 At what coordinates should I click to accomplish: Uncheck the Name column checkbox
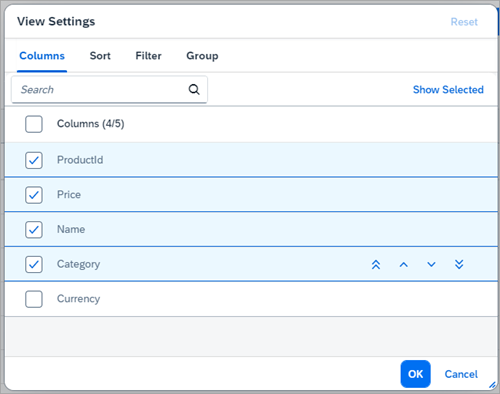coord(34,230)
